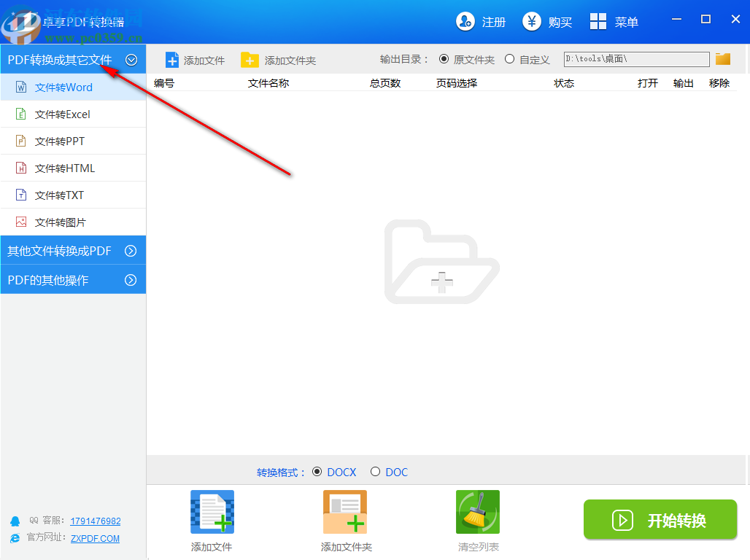Click 购买 purchase label
The image size is (750, 560).
[x=560, y=22]
